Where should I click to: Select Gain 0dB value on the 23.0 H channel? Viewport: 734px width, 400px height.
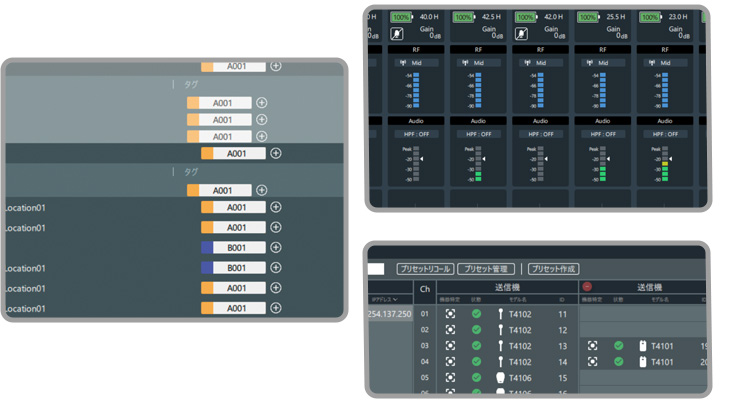[684, 36]
